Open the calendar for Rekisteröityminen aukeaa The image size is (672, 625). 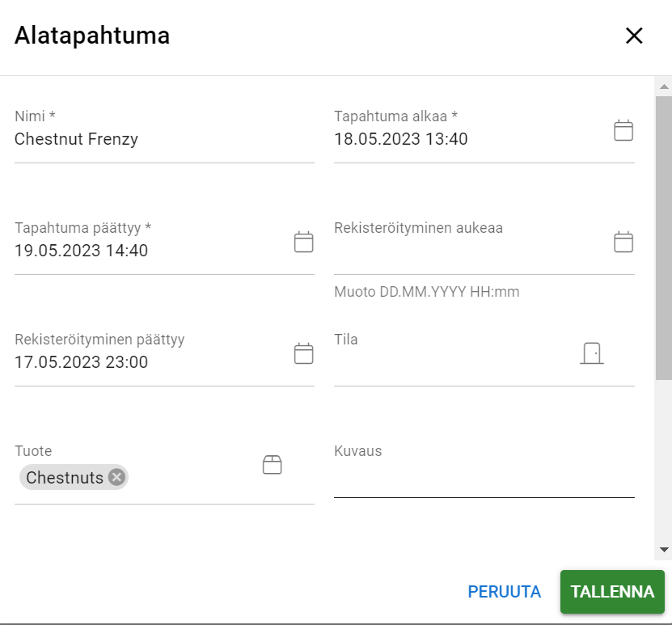(x=623, y=241)
